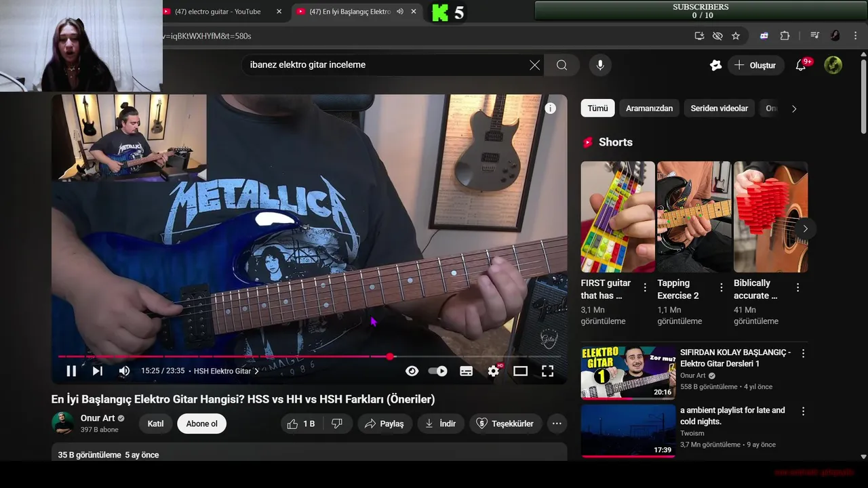868x488 pixels.
Task: Open options for SIFIRDAN KOLAY BAŞLANGIÇ video
Action: [x=803, y=354]
